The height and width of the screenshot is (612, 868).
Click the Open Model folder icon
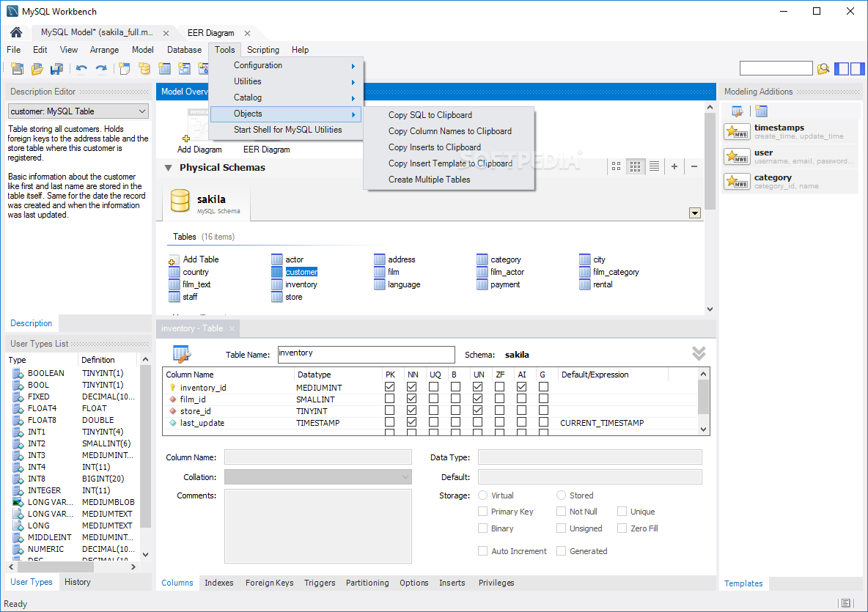pos(37,69)
